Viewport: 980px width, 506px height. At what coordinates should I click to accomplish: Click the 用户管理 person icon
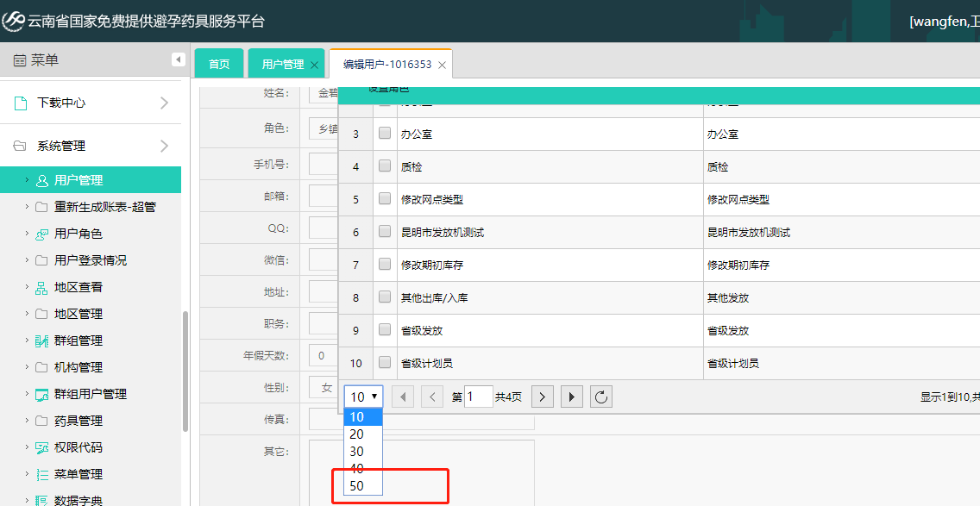42,180
